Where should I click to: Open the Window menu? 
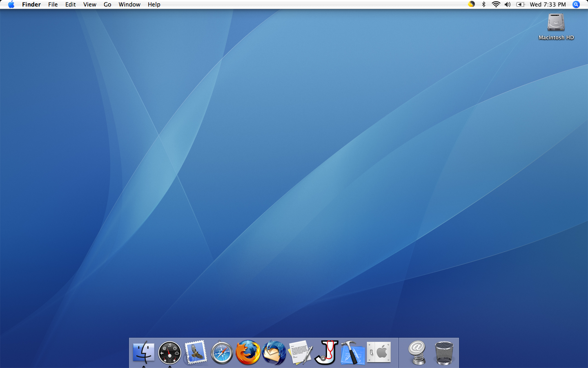click(x=129, y=4)
